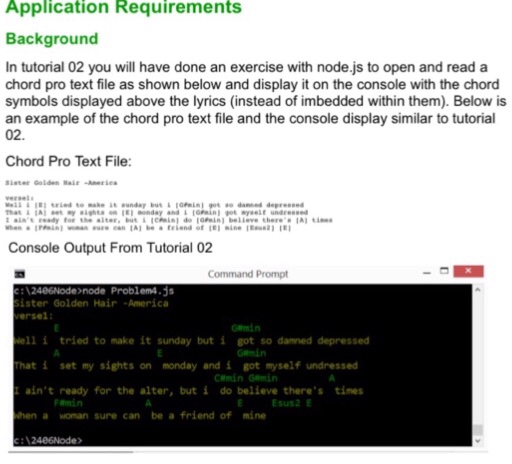Close the Command Prompt window
The height and width of the screenshot is (464, 512).
pyautogui.click(x=468, y=271)
